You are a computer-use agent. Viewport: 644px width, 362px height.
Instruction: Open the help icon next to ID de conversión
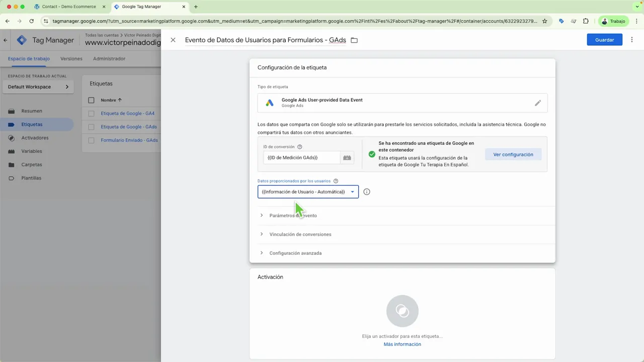coord(299,146)
